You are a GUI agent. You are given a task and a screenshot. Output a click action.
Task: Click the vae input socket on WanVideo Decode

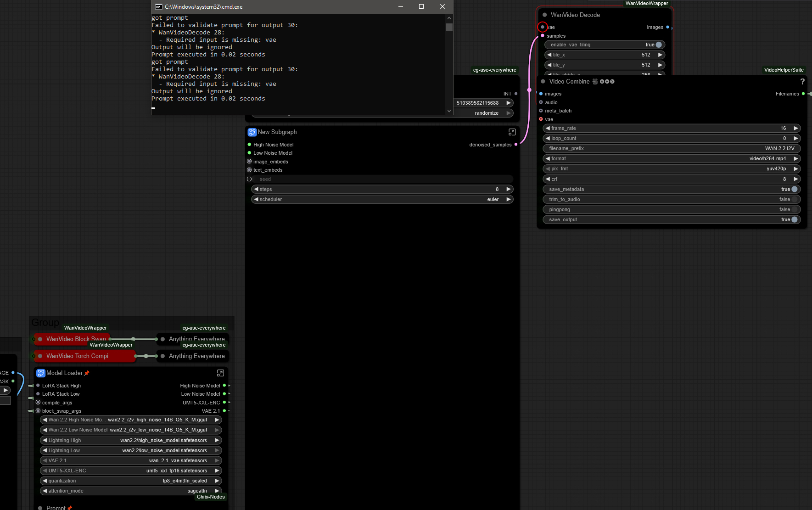coord(543,27)
